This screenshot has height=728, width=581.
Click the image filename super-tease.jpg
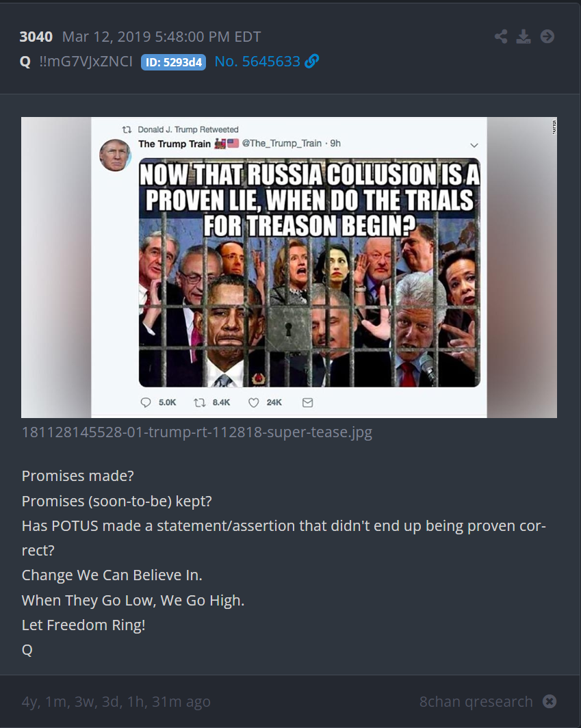[x=197, y=432]
